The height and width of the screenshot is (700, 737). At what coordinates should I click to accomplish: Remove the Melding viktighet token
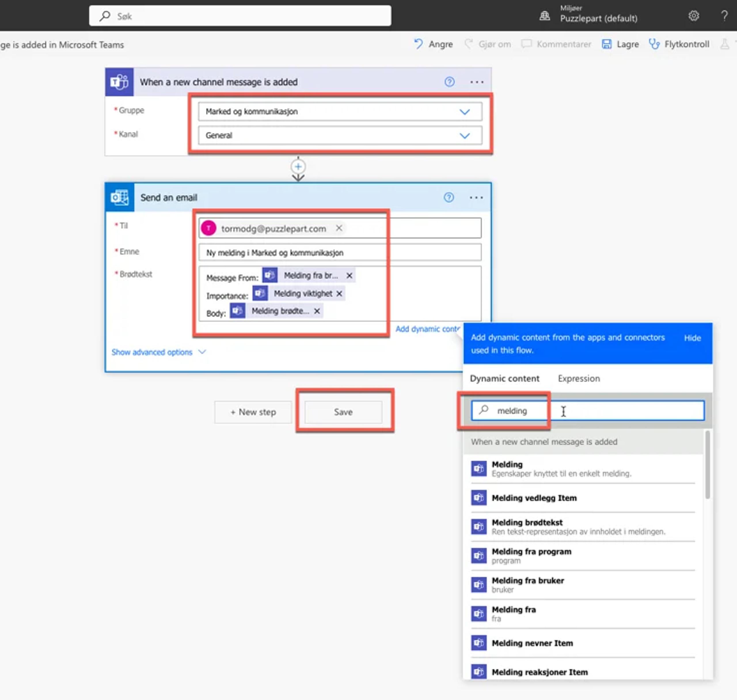339,294
